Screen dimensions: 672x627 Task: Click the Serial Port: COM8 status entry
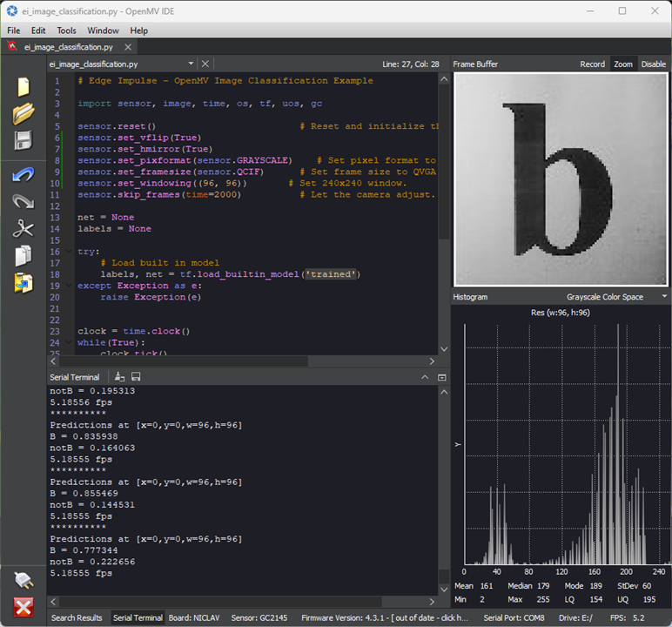click(x=514, y=617)
